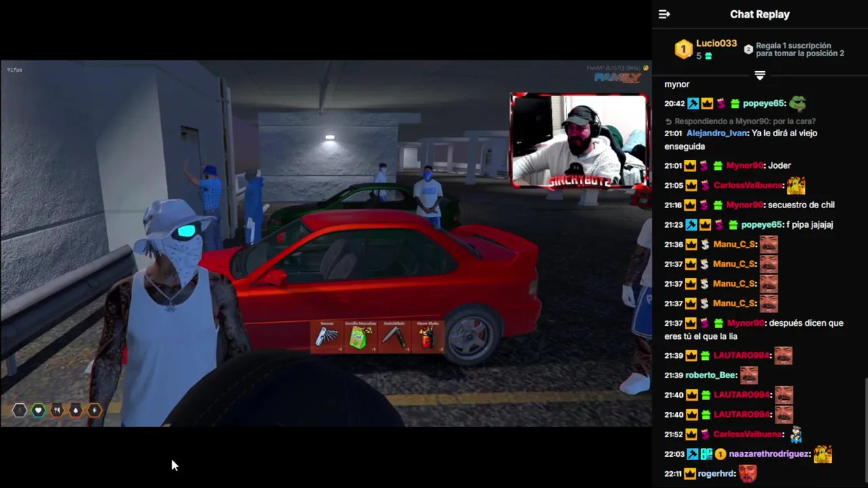
Task: Click the Pepe emote from popeye65
Action: point(797,103)
